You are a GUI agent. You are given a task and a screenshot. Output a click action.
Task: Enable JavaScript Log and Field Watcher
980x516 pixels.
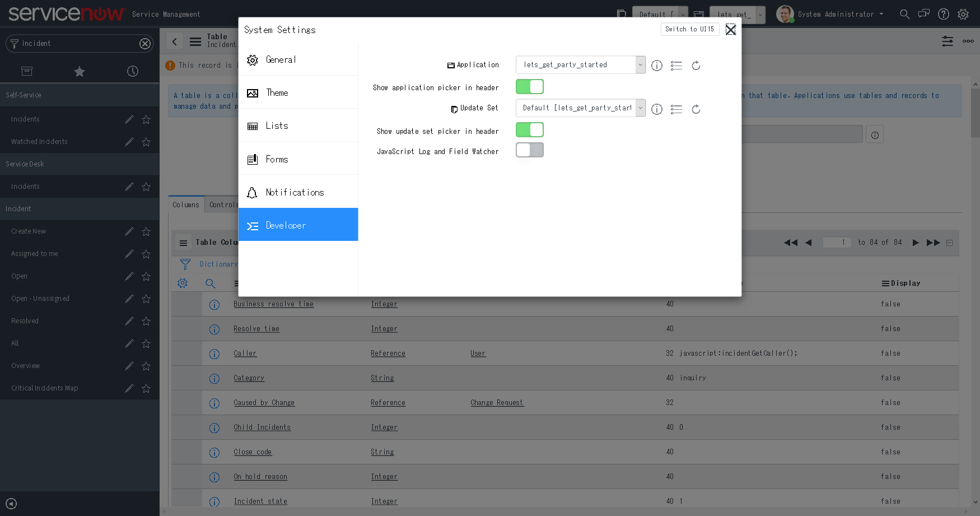pos(529,150)
